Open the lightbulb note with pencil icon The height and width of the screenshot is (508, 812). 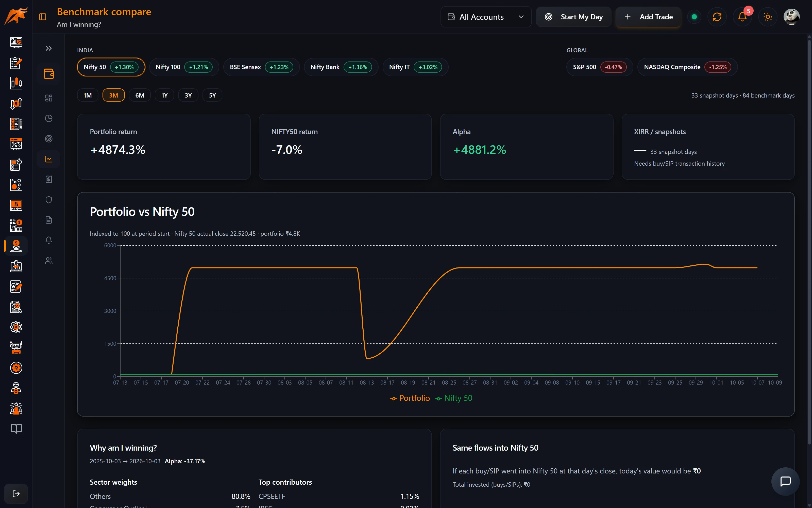coord(16,287)
